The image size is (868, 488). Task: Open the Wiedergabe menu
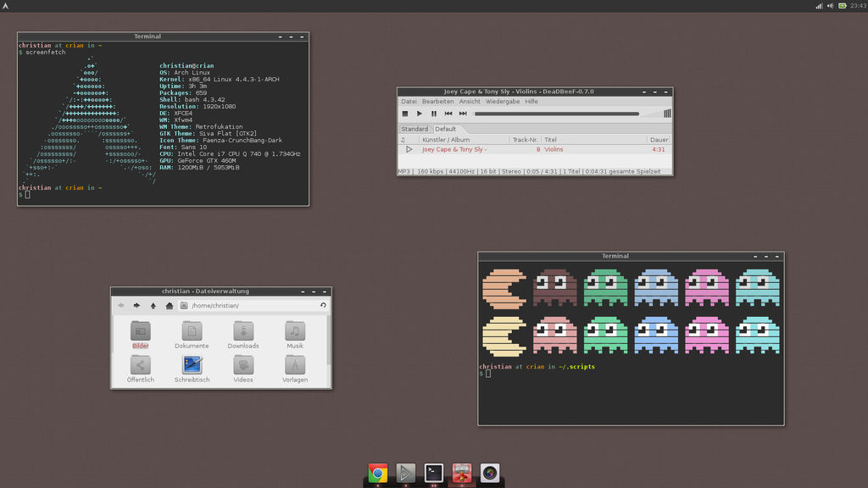coord(503,102)
